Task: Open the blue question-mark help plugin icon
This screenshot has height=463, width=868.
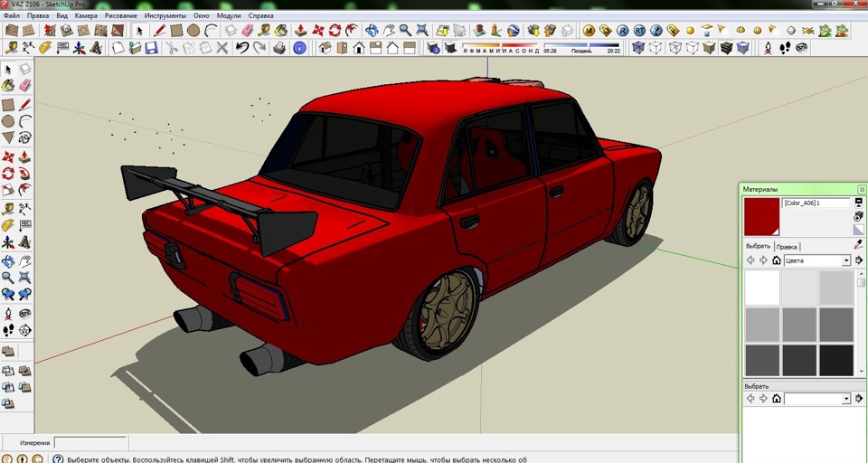Action: click(656, 30)
